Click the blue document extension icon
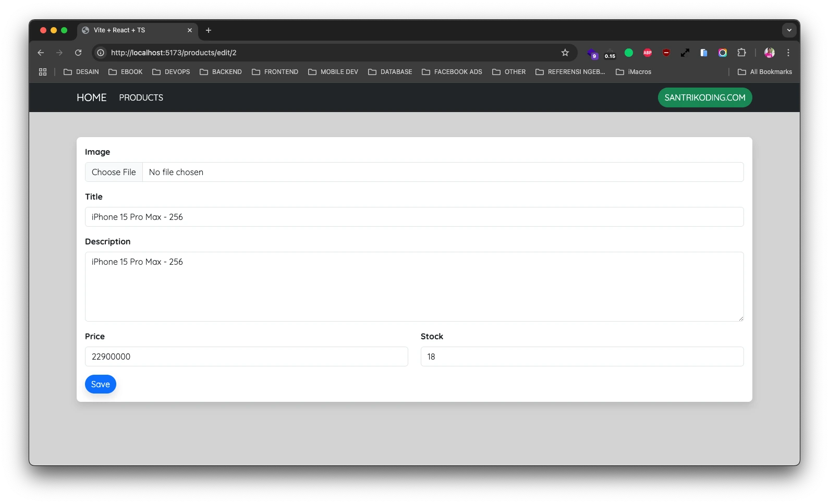 click(x=704, y=53)
